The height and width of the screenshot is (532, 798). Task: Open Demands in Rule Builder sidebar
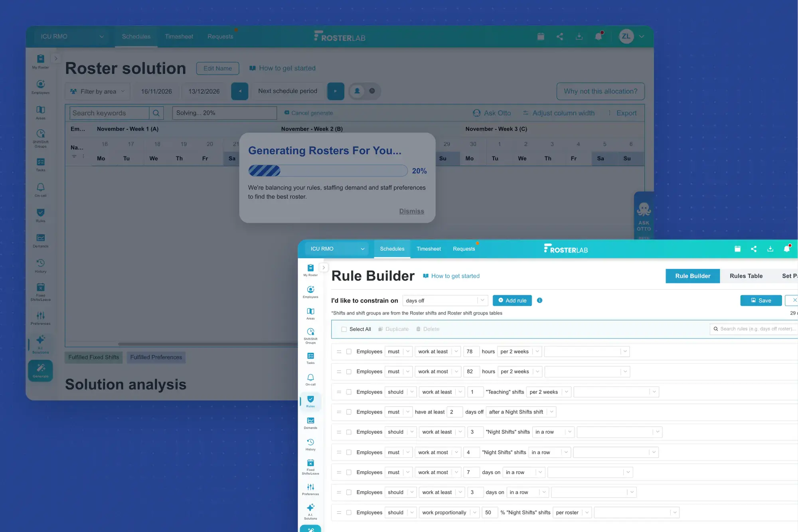(x=310, y=423)
